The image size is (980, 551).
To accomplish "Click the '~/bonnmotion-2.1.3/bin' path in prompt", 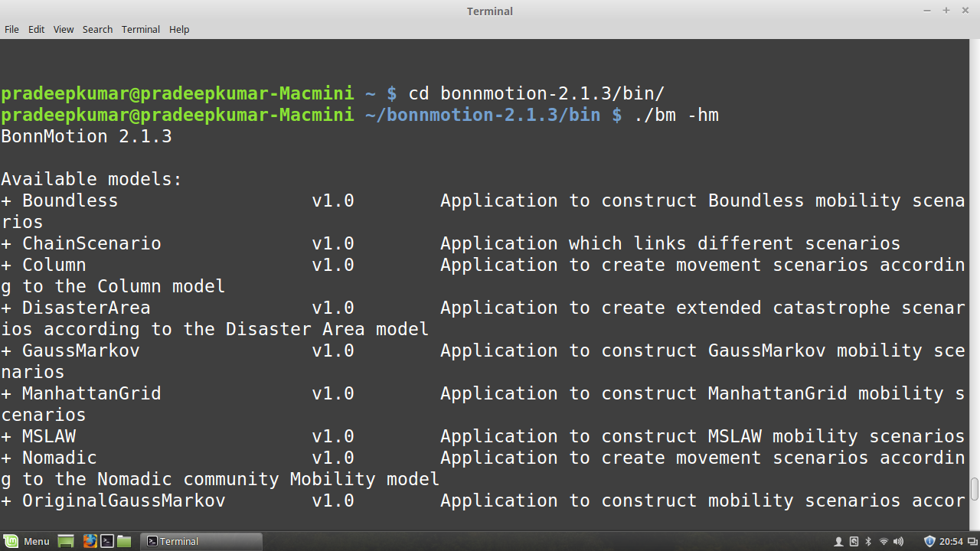I will [x=482, y=115].
